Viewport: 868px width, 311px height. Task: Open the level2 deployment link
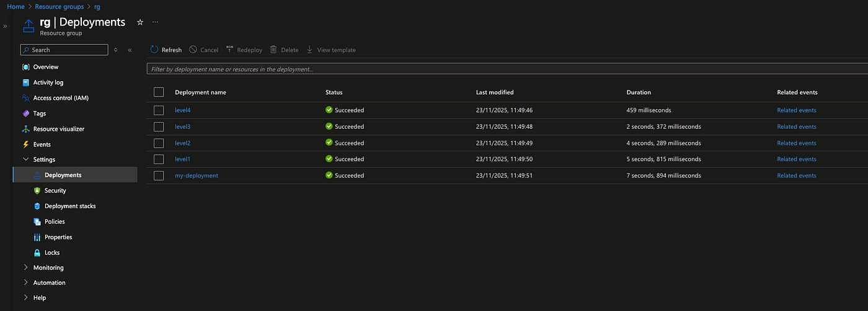[183, 143]
